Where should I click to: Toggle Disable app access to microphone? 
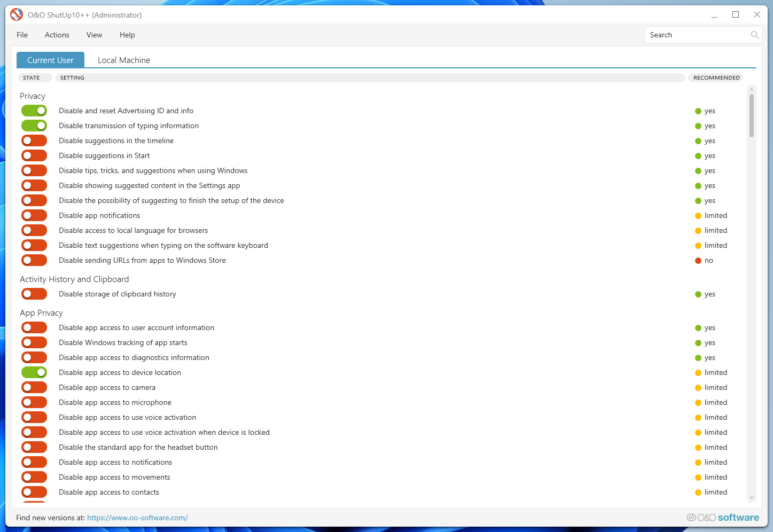[34, 402]
